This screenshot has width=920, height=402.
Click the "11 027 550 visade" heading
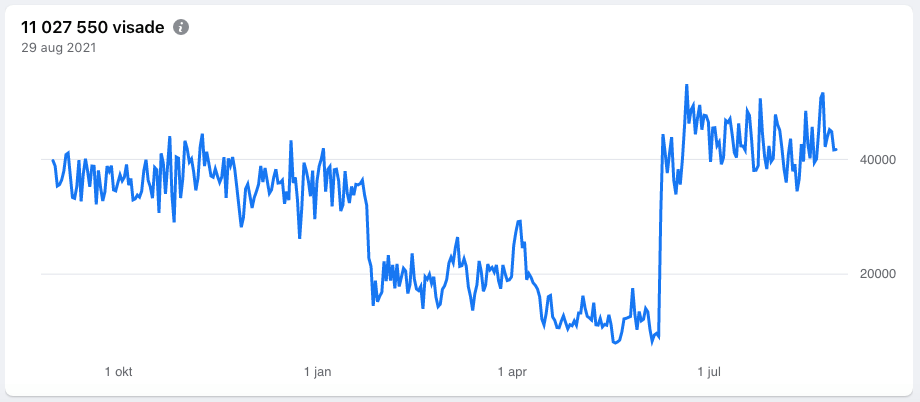tap(85, 27)
